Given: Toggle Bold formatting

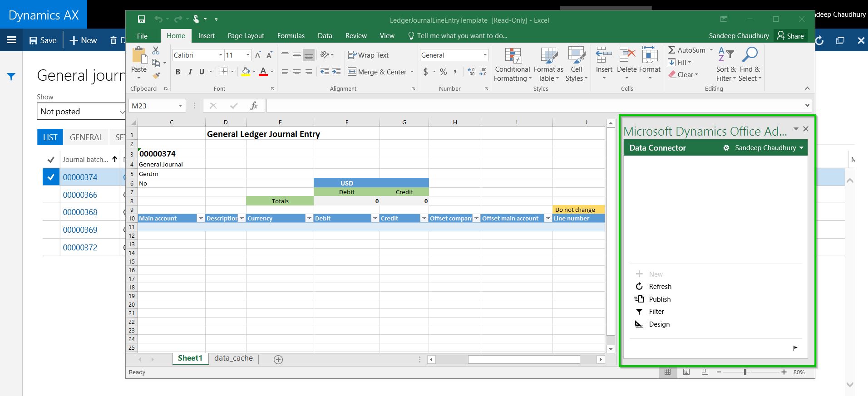Looking at the screenshot, I should [178, 72].
